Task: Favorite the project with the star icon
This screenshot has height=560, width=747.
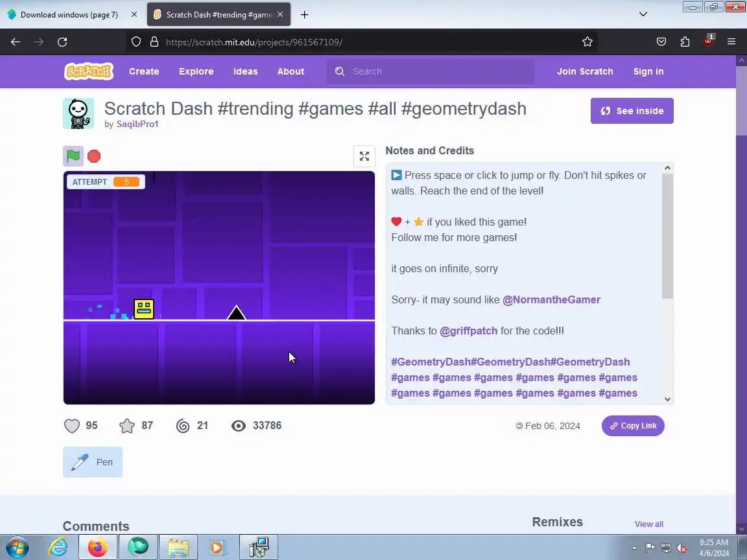Action: click(127, 426)
